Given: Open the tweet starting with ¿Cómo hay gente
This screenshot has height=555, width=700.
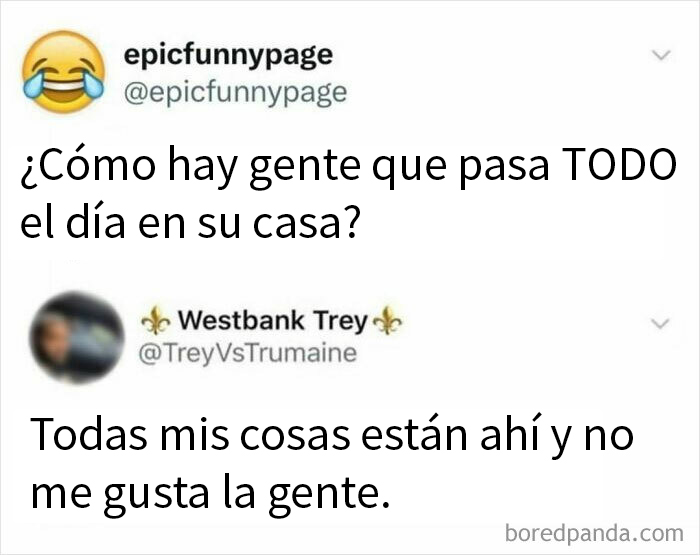Looking at the screenshot, I should pyautogui.click(x=348, y=193).
